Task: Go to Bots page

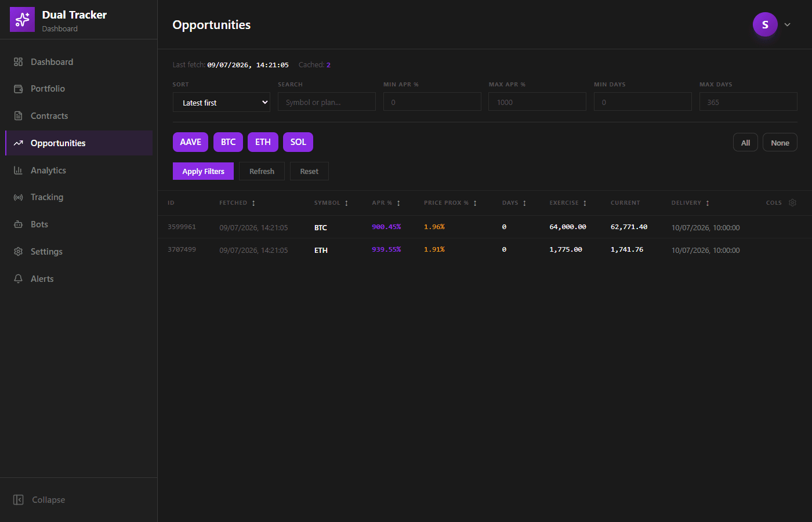Action: pos(79,224)
